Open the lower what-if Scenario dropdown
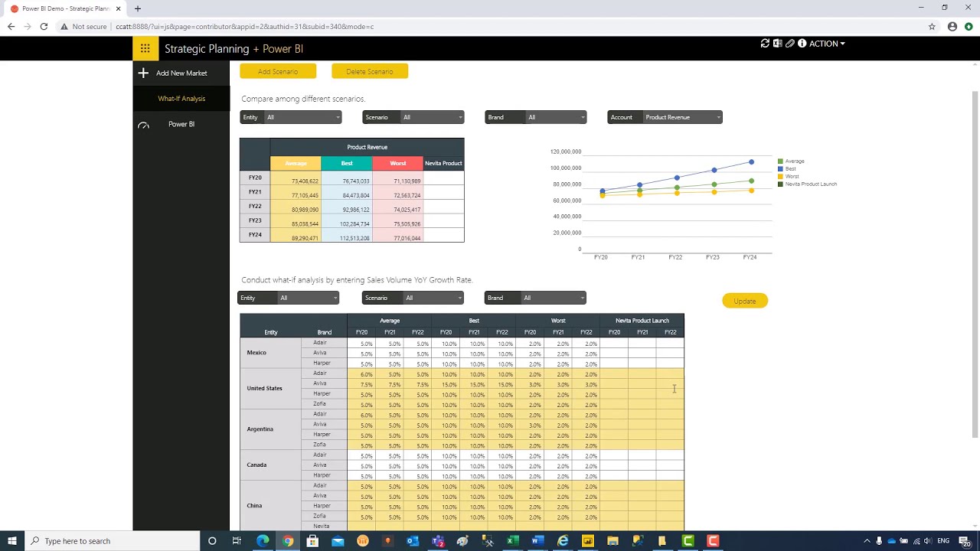 tap(413, 298)
